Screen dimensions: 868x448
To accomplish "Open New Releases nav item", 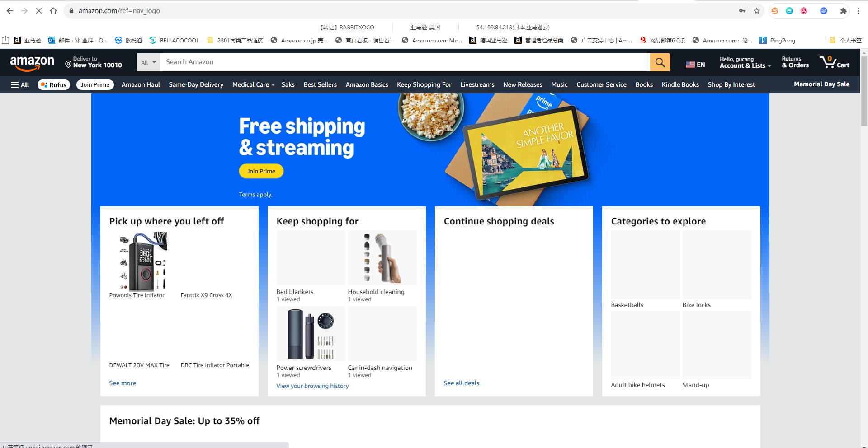I will click(x=523, y=85).
